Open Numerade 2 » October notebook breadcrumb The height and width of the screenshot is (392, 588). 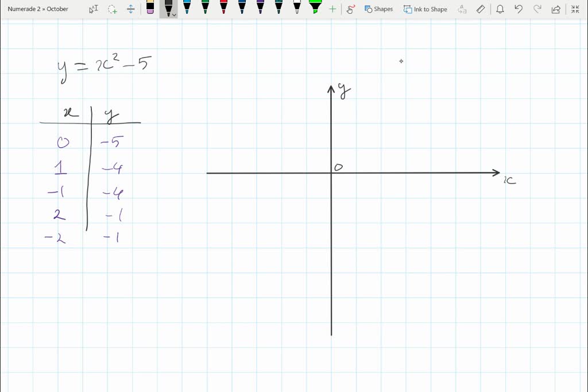(38, 9)
